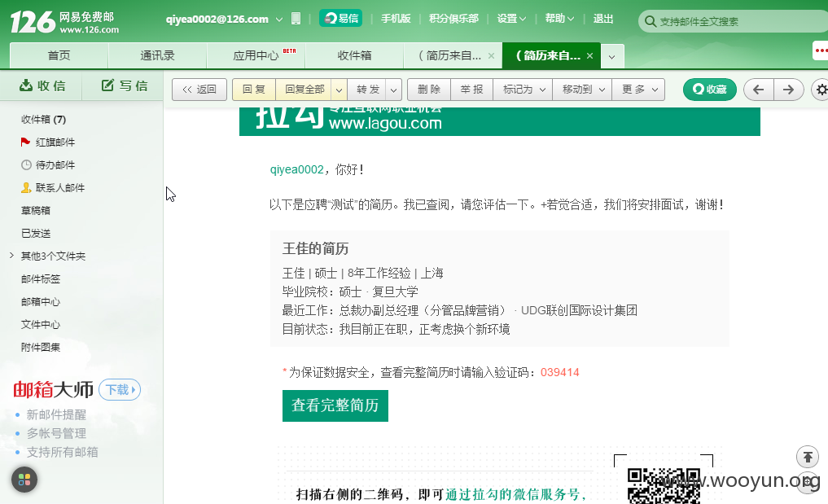Switch to the 收件箱 tab
Image resolution: width=828 pixels, height=504 pixels.
354,56
